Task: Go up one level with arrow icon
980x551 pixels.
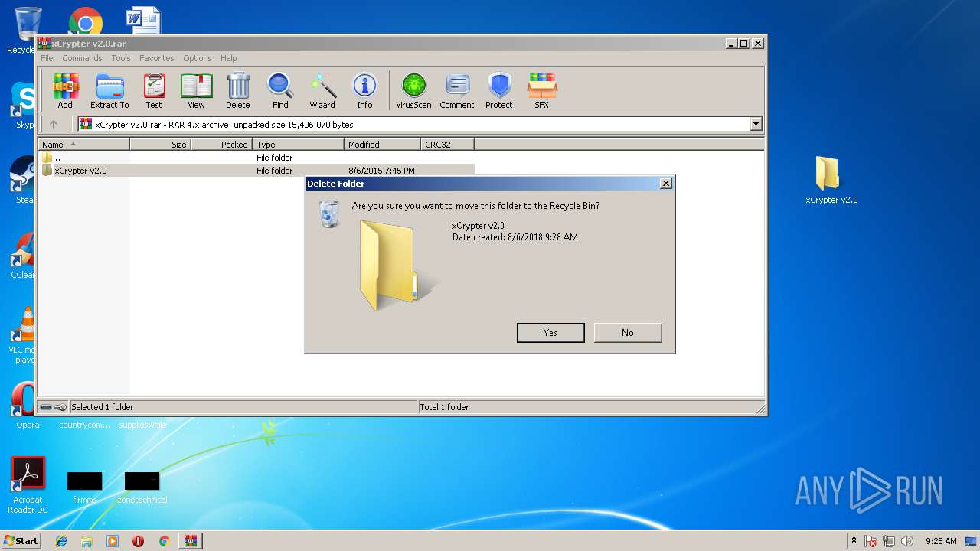Action: point(54,124)
